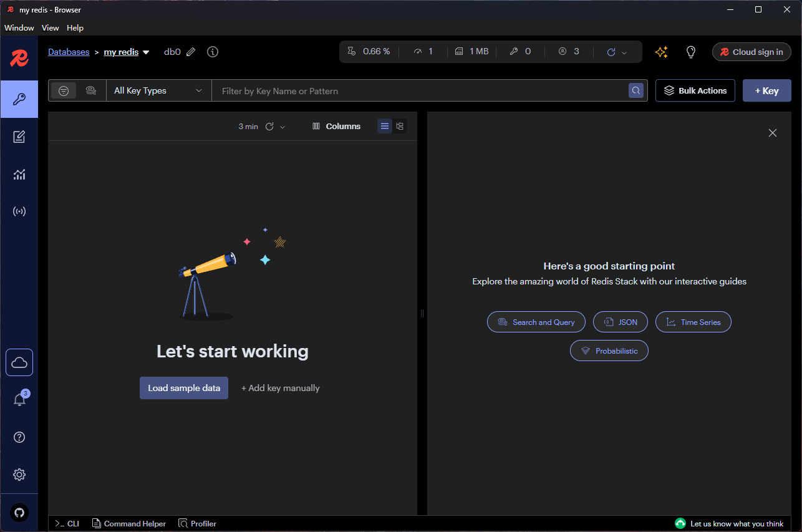
Task: Click Cloud sign in button
Action: coord(751,52)
